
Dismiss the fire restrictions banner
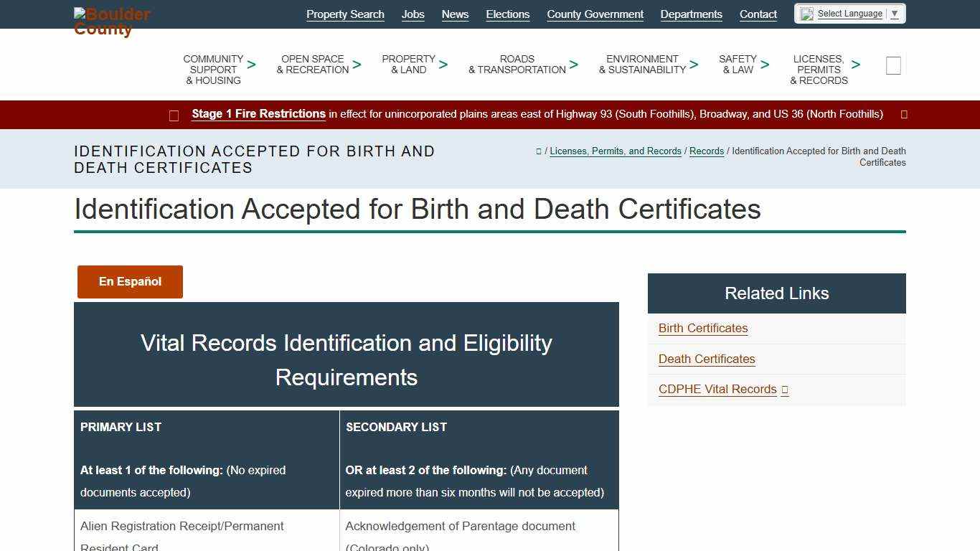click(903, 114)
